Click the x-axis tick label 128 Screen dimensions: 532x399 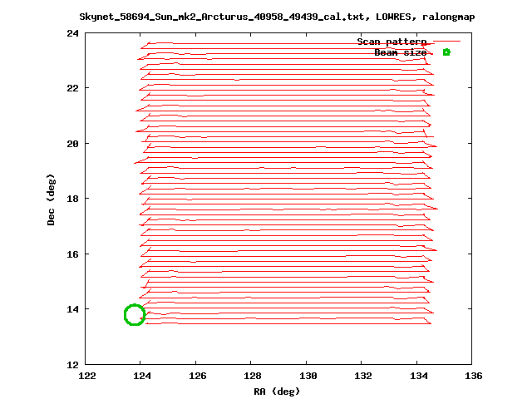pyautogui.click(x=253, y=376)
